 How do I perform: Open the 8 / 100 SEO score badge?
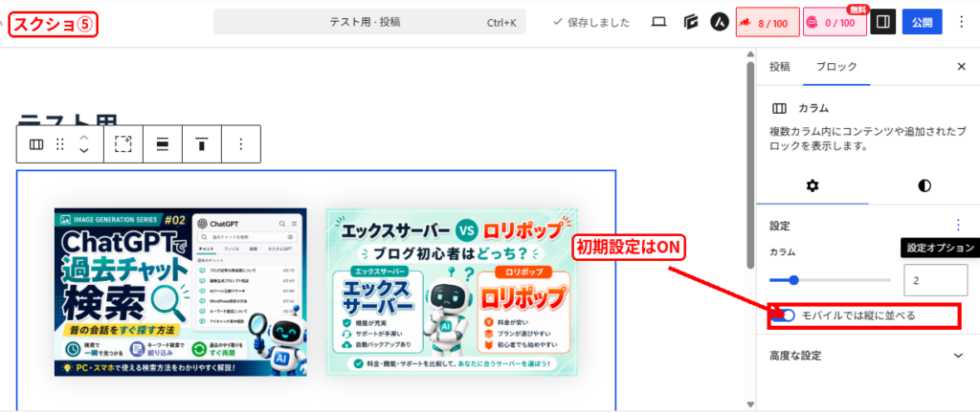pos(768,22)
